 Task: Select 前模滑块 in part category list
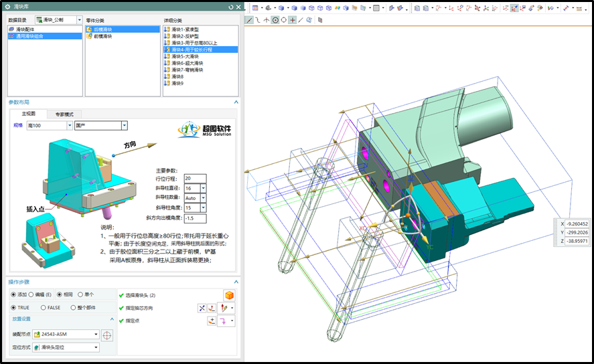click(x=103, y=36)
